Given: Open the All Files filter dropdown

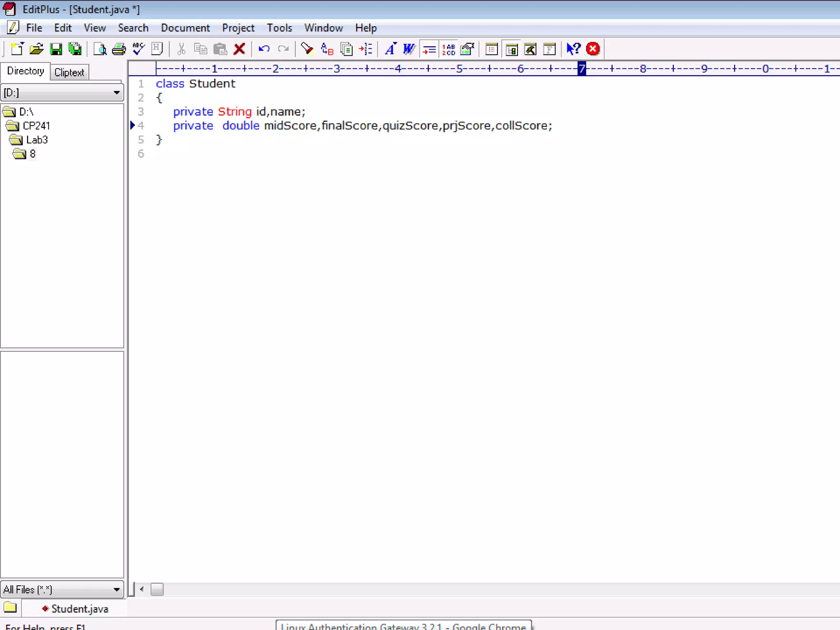Looking at the screenshot, I should tap(116, 590).
